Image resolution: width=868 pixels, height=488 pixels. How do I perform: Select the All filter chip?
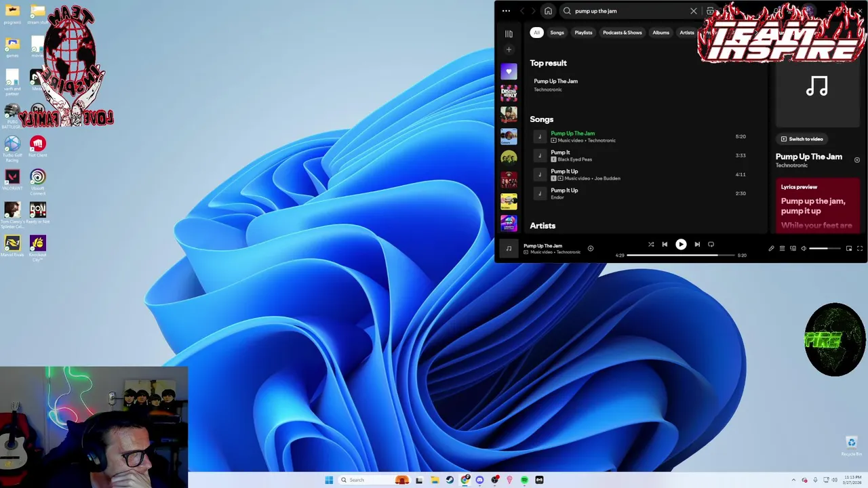pos(536,33)
